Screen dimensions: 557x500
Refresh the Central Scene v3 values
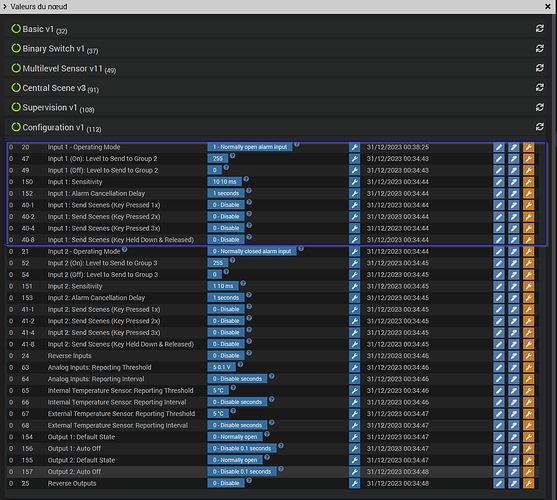540,87
